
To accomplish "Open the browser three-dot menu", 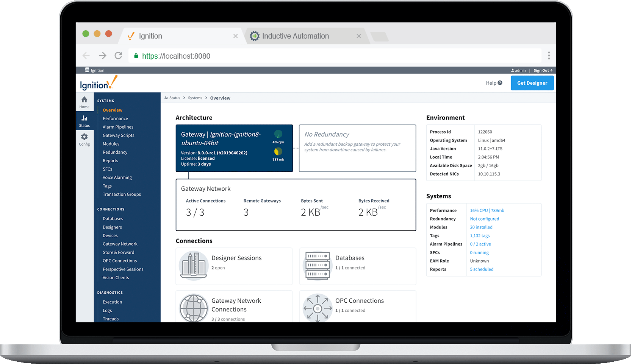I will (x=549, y=56).
